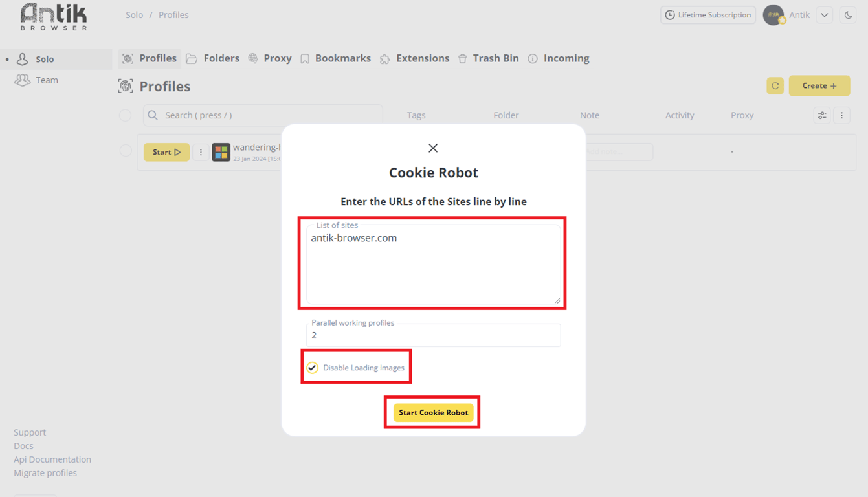The height and width of the screenshot is (497, 868).
Task: Click the profile note input field
Action: 619,152
